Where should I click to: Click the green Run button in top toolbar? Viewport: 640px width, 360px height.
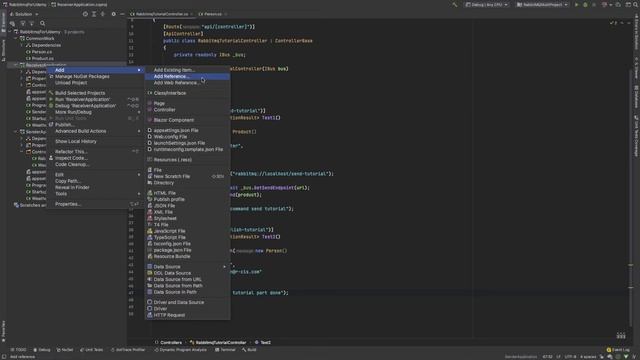point(576,5)
